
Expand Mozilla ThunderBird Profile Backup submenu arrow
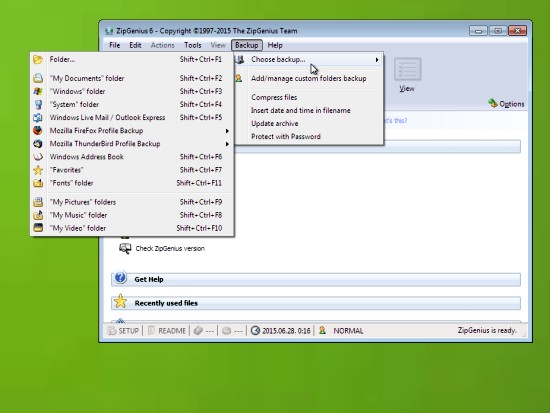(227, 144)
